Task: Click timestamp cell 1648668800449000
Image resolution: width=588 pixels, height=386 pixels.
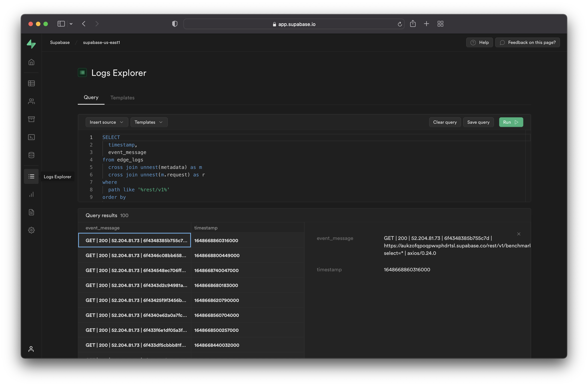Action: pyautogui.click(x=248, y=255)
